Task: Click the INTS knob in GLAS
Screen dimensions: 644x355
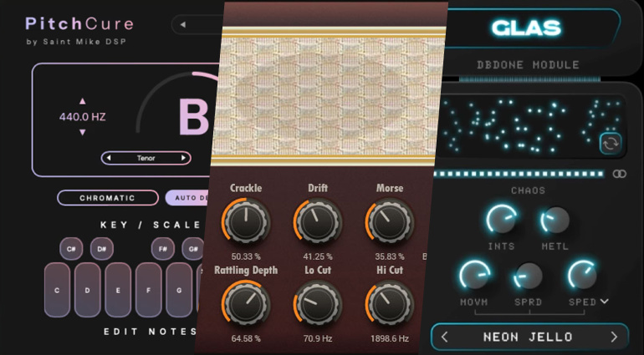Action: coord(501,219)
